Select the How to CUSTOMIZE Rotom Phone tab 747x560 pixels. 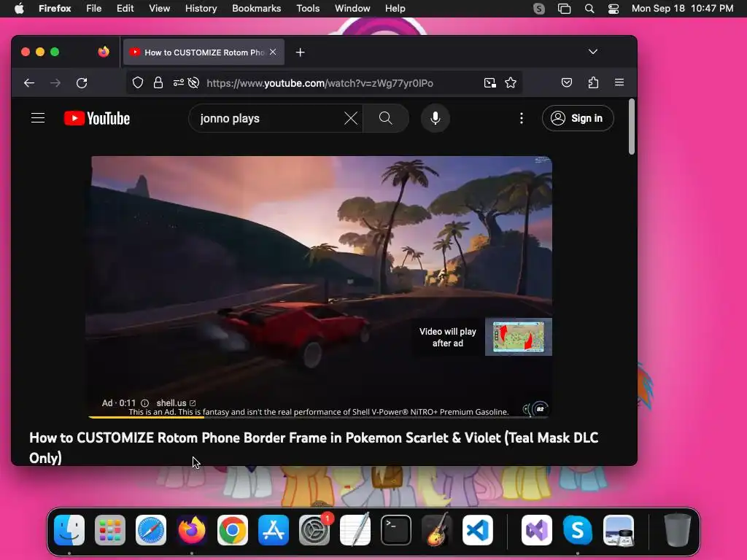pyautogui.click(x=204, y=52)
